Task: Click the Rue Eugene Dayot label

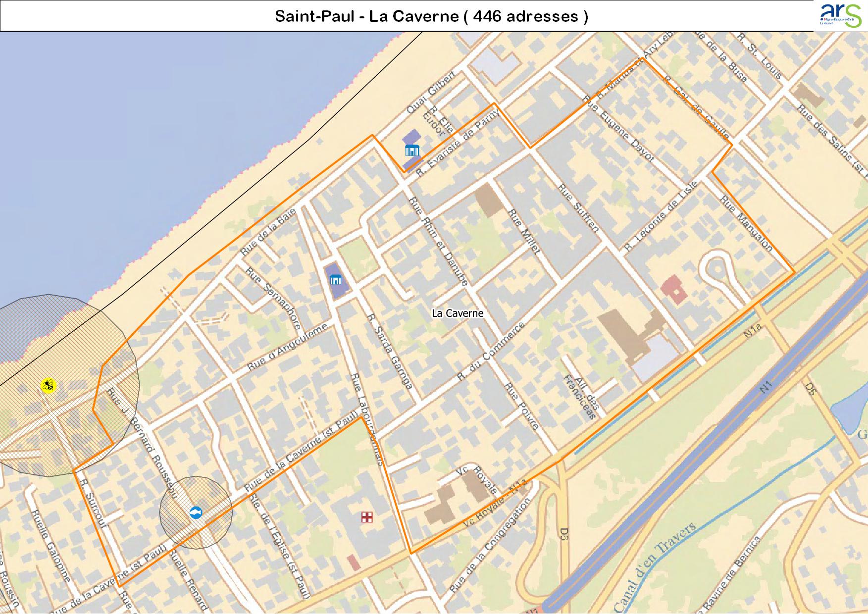Action: pos(619,128)
